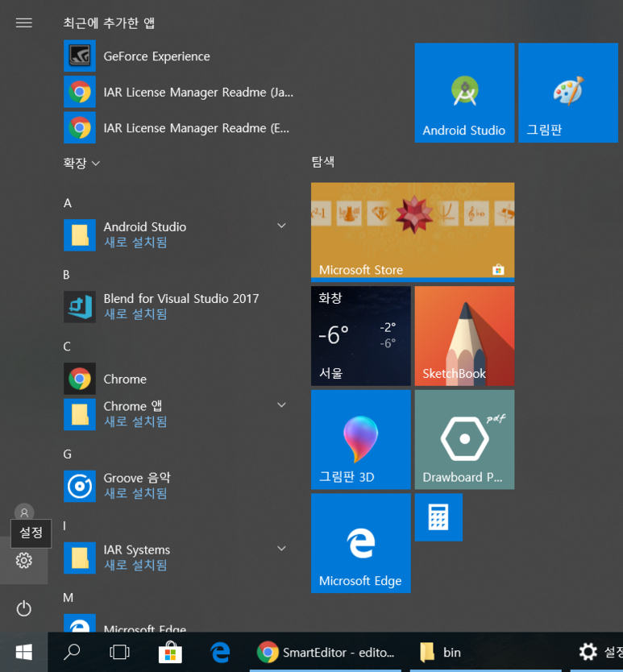Image resolution: width=623 pixels, height=672 pixels.
Task: Open the 그림판 3D tile
Action: click(x=360, y=439)
